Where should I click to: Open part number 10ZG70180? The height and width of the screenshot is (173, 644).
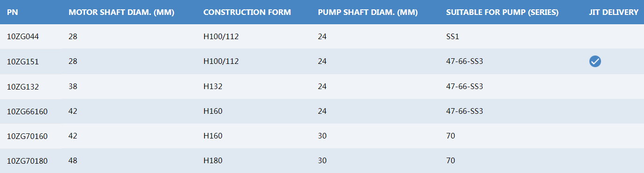(27, 161)
